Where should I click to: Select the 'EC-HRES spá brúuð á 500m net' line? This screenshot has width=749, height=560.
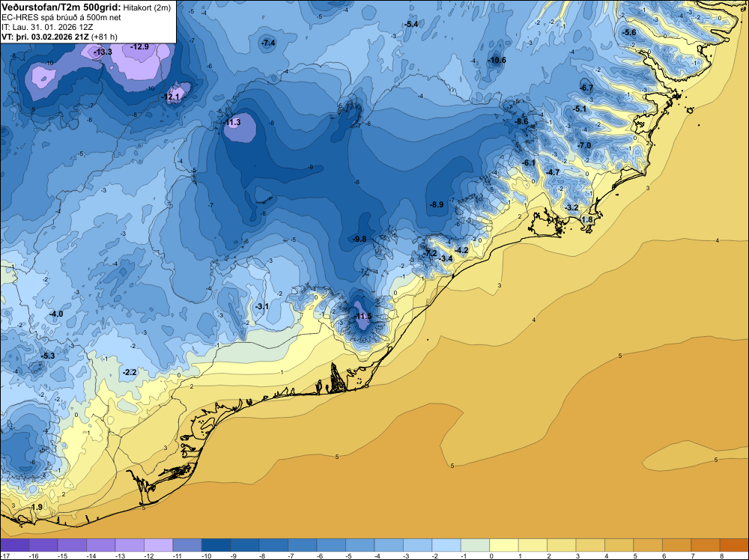(61, 17)
